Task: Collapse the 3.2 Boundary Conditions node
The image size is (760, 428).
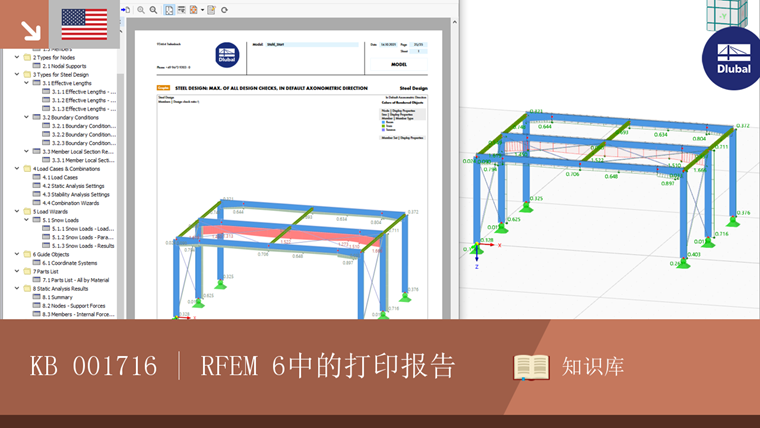Action: [26, 117]
